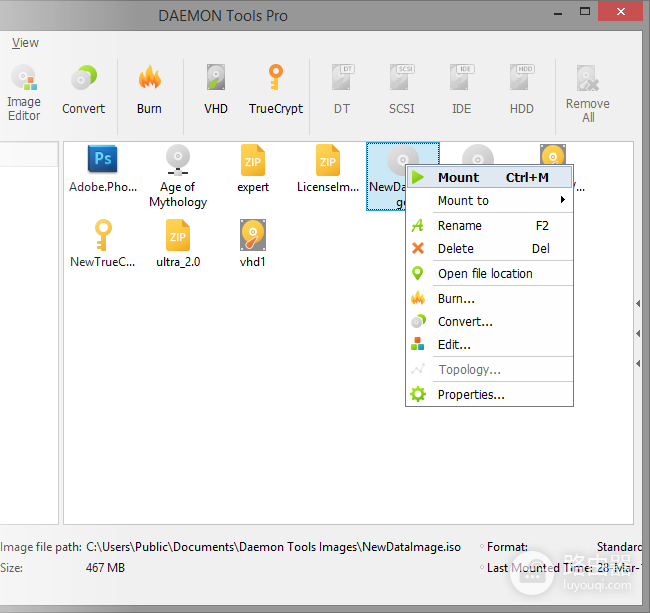Open the Image Editor tool
The height and width of the screenshot is (613, 650).
pyautogui.click(x=24, y=93)
